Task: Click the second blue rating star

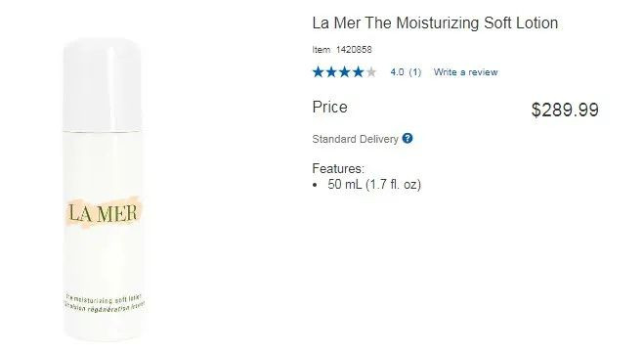Action: (331, 72)
